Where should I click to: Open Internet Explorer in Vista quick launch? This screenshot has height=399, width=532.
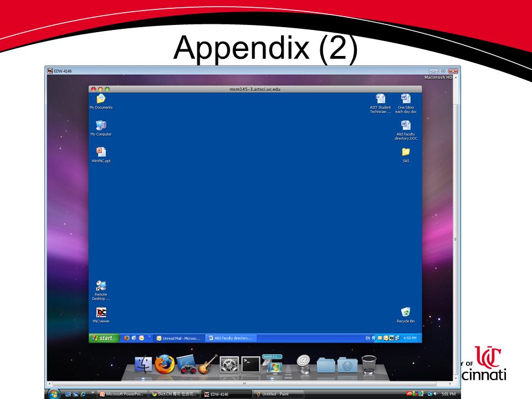point(83,394)
